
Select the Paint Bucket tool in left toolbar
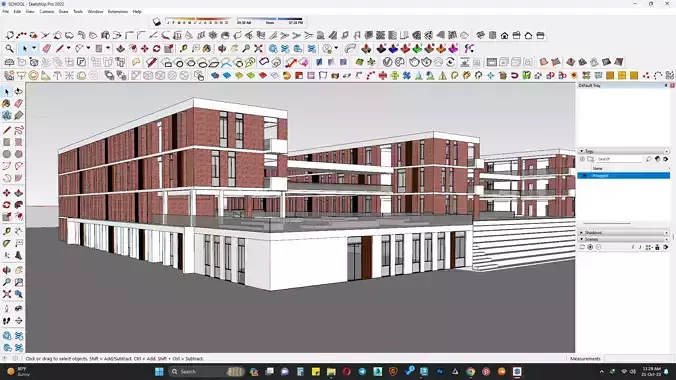pyautogui.click(x=6, y=104)
